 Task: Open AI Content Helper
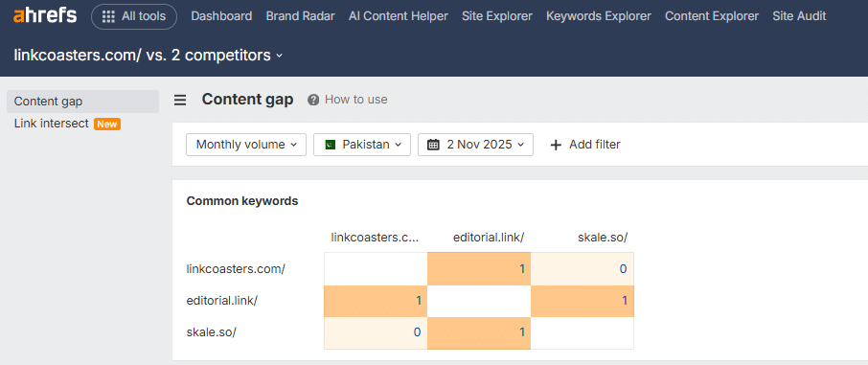click(x=399, y=16)
